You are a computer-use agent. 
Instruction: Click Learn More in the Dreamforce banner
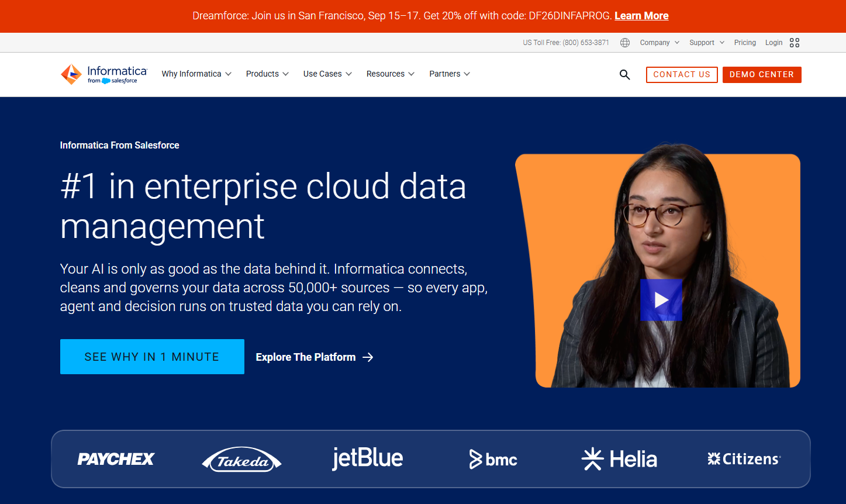pyautogui.click(x=641, y=16)
